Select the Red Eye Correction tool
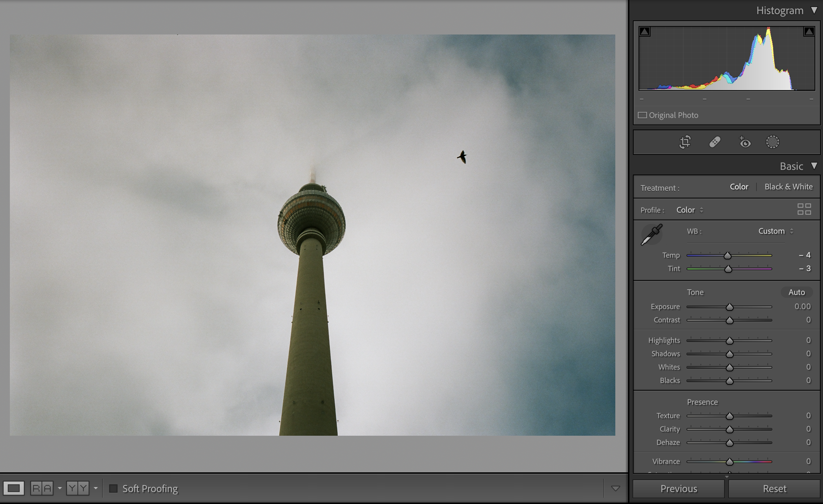 point(745,142)
